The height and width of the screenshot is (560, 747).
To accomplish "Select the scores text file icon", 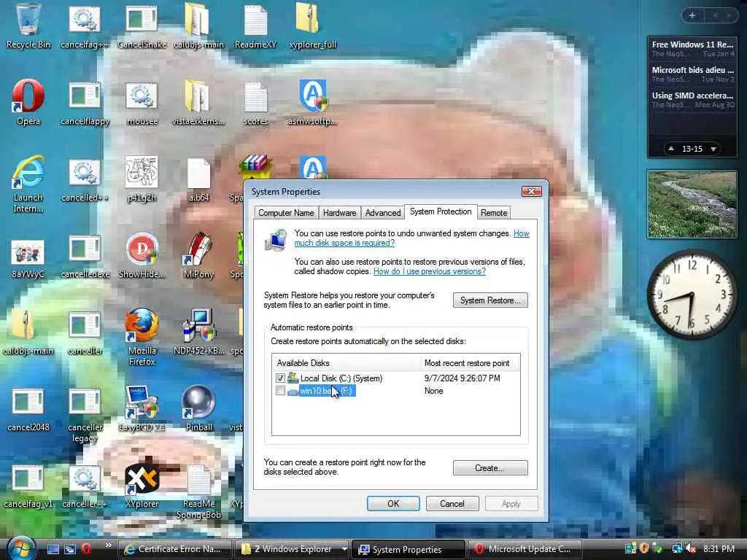I will tap(256, 102).
